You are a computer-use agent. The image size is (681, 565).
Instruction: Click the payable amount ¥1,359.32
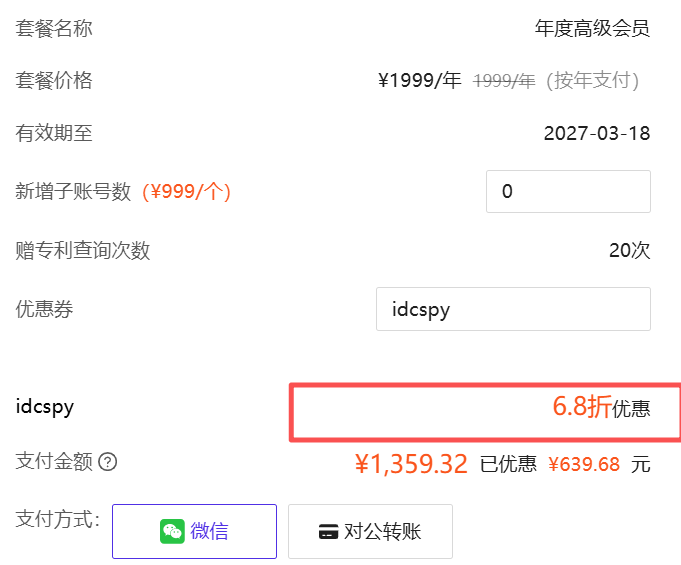[411, 464]
